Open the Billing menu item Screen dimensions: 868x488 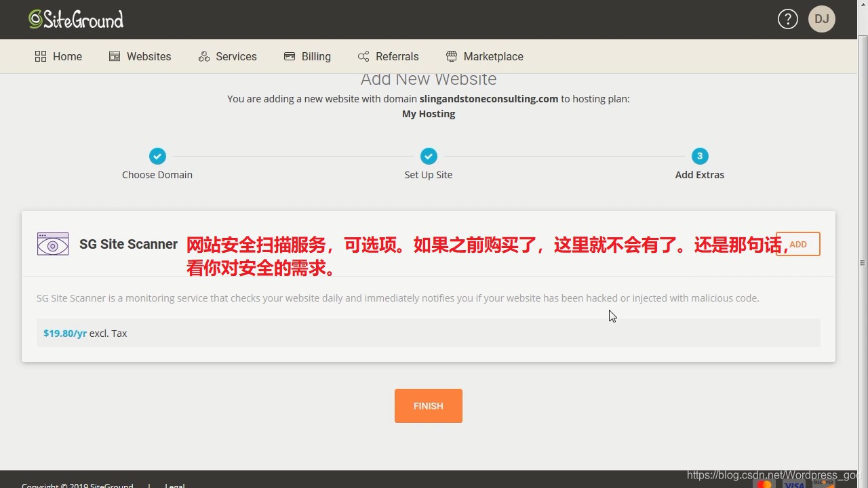click(x=307, y=56)
